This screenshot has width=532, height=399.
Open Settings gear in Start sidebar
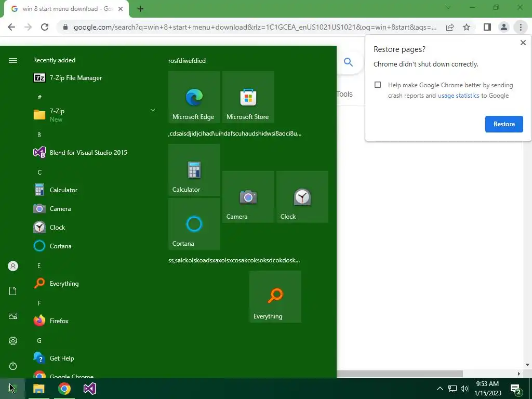(13, 341)
